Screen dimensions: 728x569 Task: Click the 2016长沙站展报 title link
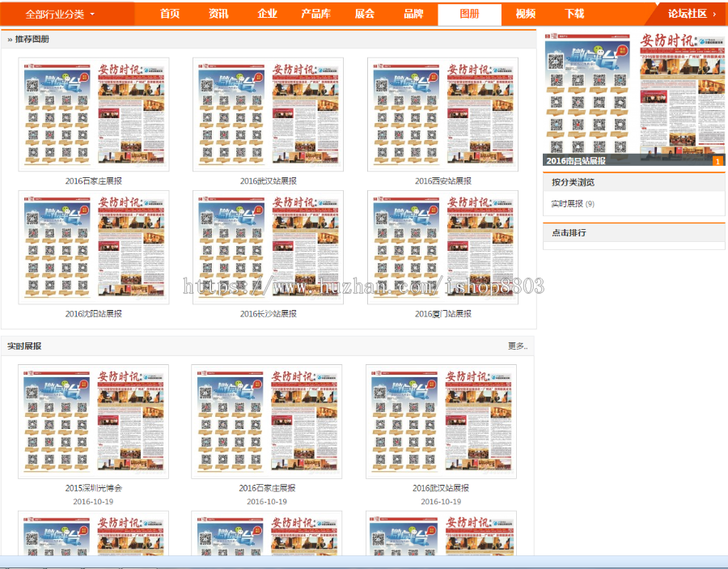point(268,314)
